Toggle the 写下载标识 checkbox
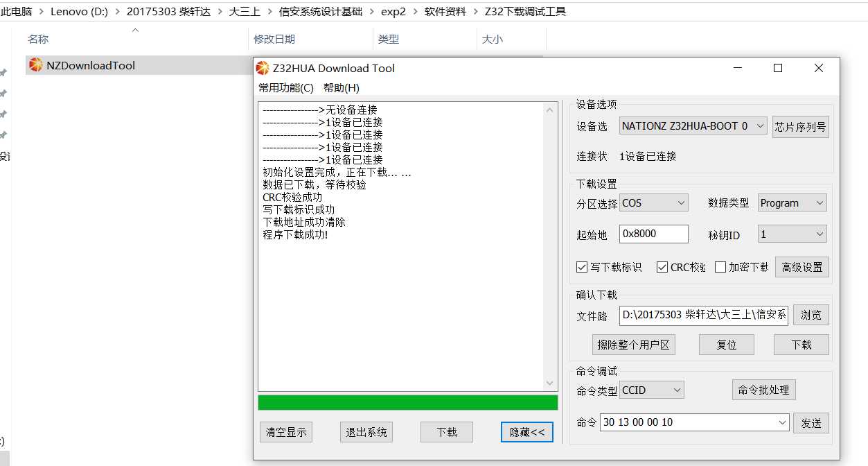 tap(582, 267)
